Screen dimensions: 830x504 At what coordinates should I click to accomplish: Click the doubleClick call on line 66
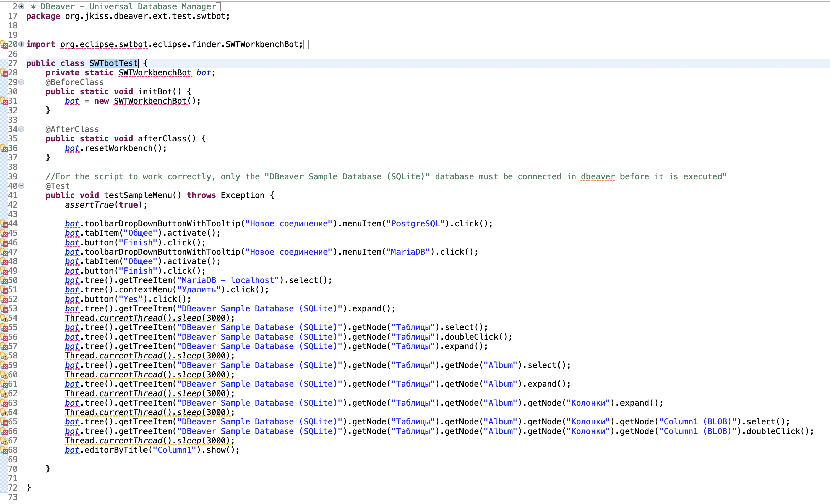(x=773, y=431)
